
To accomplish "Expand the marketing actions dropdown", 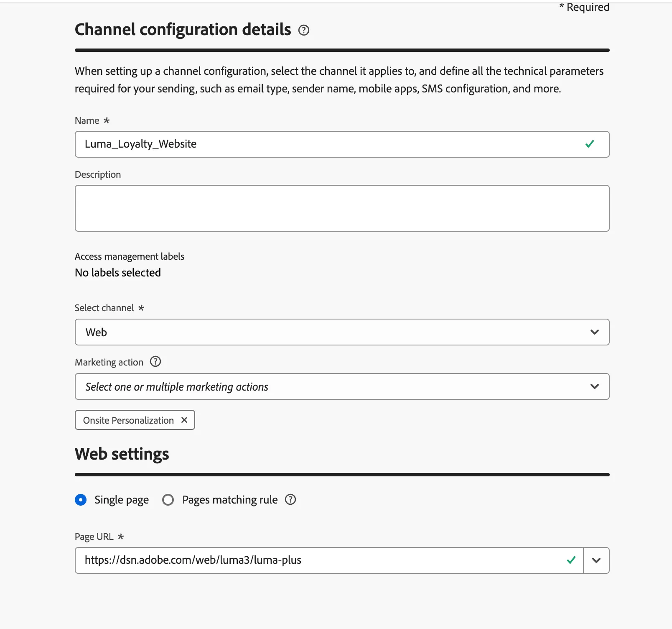I will tap(342, 386).
